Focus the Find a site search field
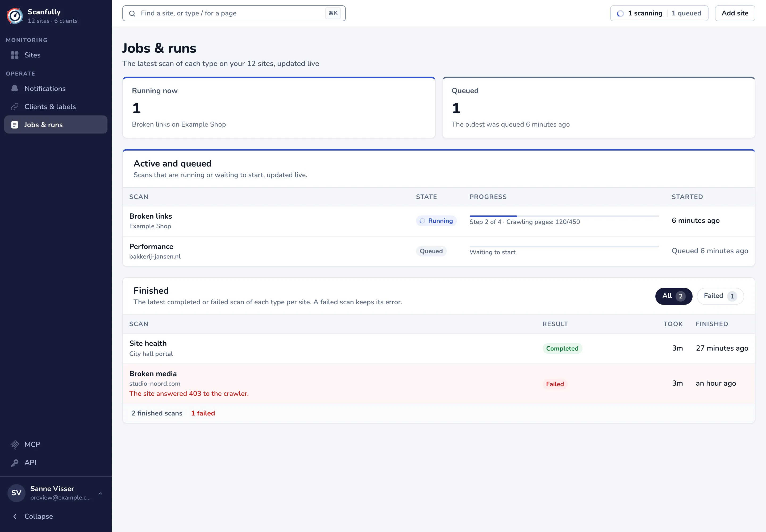 click(x=234, y=13)
